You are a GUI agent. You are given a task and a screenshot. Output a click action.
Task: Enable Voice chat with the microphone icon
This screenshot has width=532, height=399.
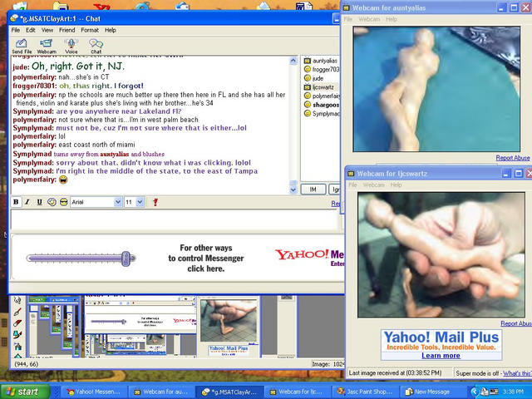(71, 47)
